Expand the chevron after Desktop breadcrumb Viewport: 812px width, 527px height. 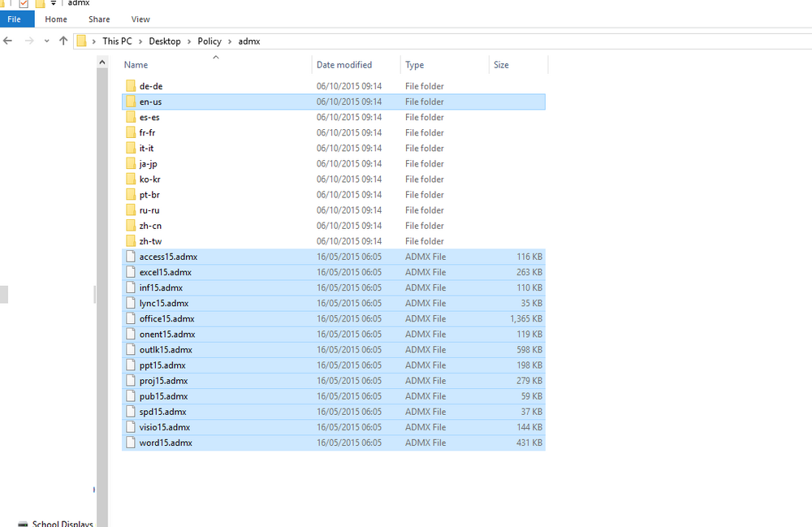[x=189, y=41]
